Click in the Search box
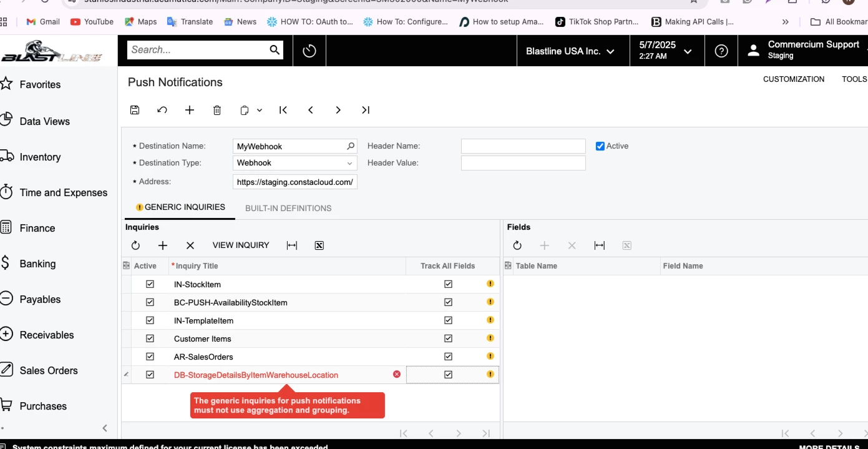The width and height of the screenshot is (868, 449). point(198,50)
